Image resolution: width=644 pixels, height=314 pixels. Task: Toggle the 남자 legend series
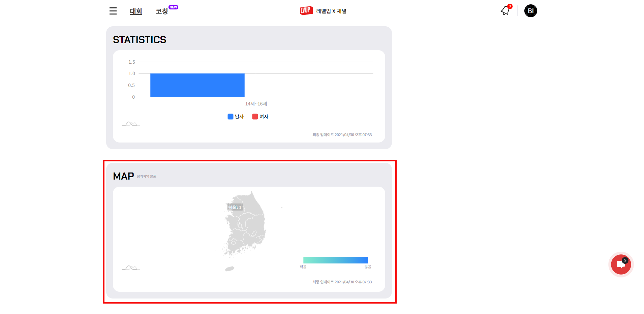point(239,117)
